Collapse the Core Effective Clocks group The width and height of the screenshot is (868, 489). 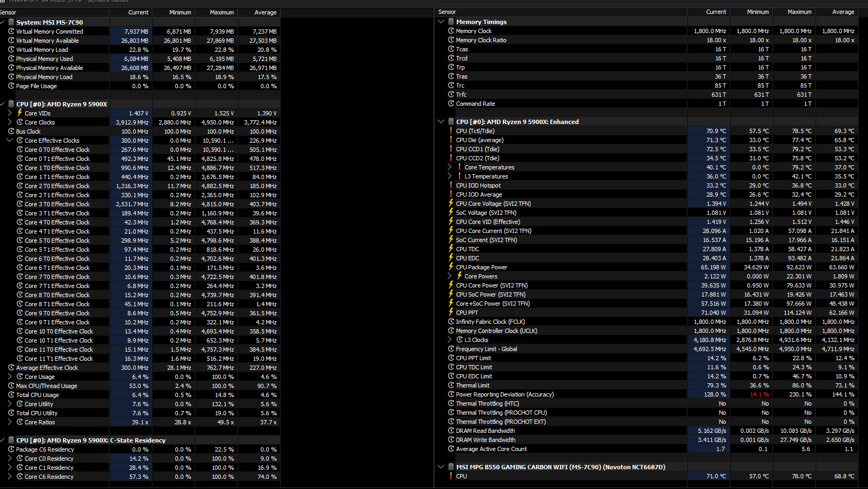[10, 140]
